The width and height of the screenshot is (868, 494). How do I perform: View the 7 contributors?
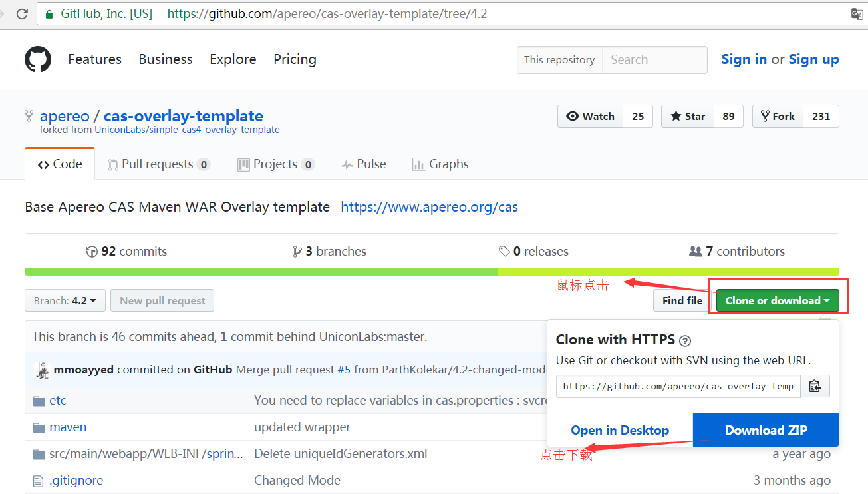click(737, 252)
